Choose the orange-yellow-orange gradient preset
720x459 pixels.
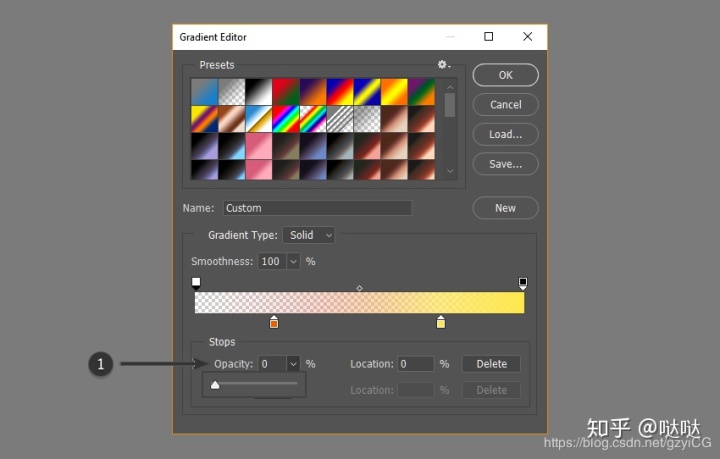(x=394, y=92)
